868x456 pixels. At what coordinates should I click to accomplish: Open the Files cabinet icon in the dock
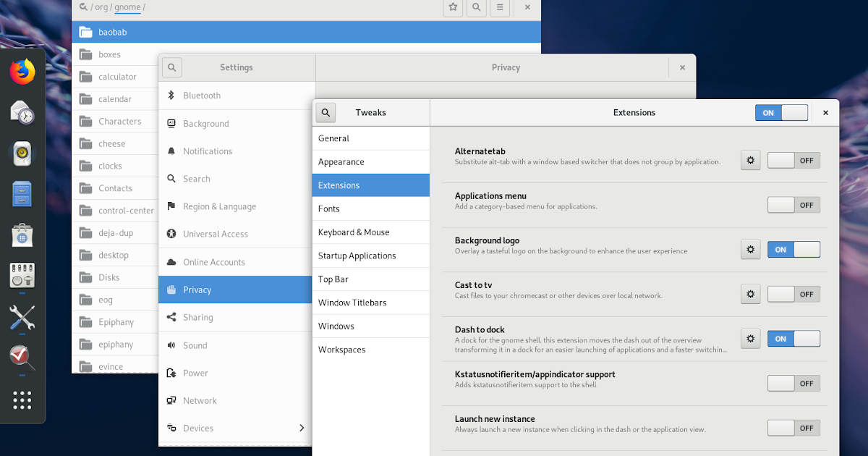(x=22, y=194)
